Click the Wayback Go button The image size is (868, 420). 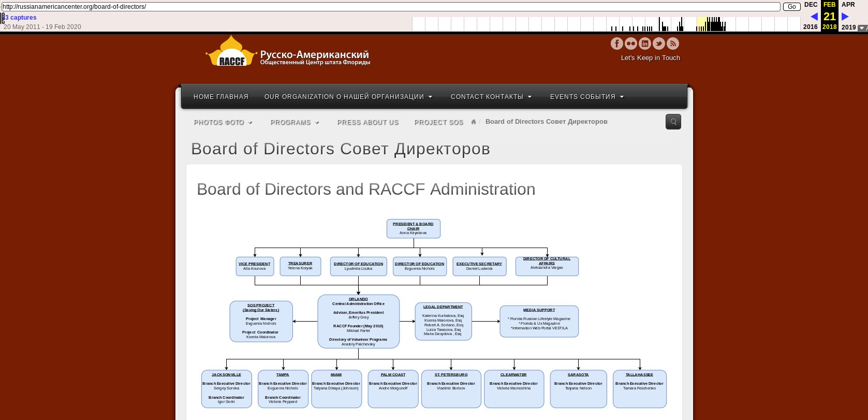coord(791,7)
